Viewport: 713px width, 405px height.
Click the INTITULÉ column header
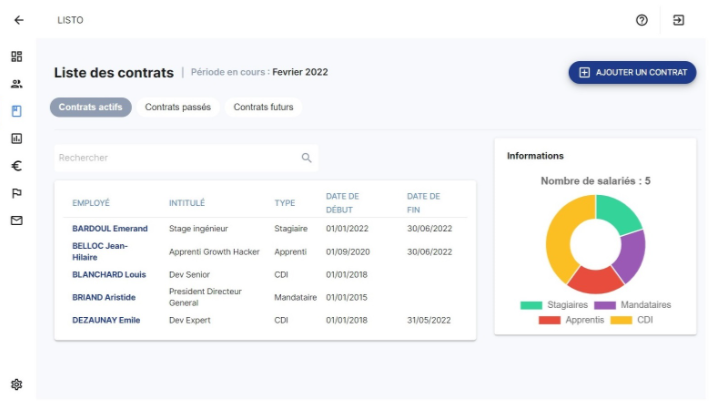click(187, 203)
